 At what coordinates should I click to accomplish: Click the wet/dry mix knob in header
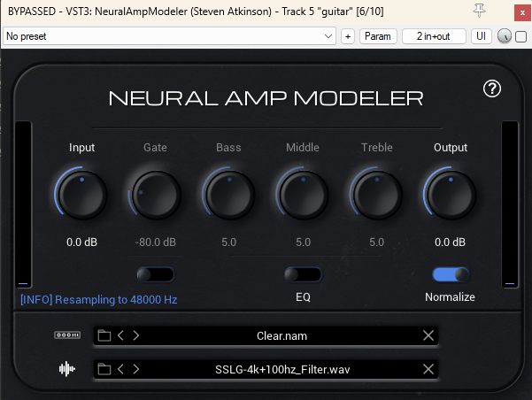point(505,36)
